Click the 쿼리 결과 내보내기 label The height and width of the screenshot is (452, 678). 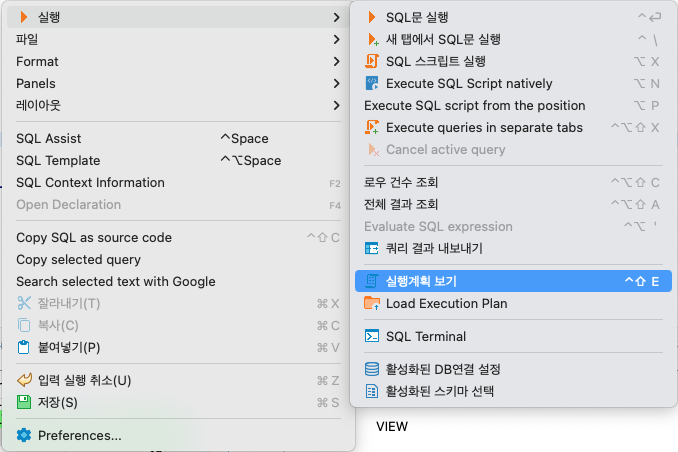pos(434,248)
